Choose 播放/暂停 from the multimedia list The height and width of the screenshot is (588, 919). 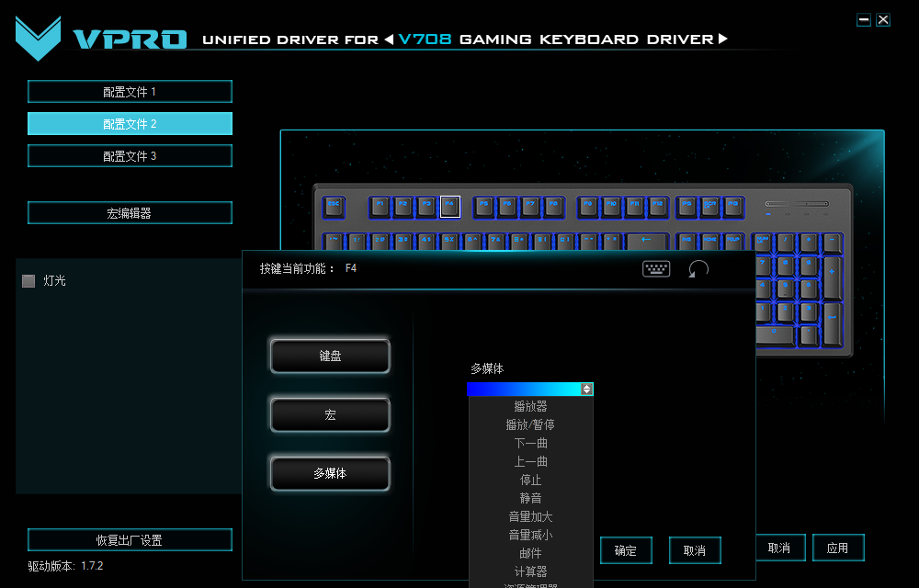tap(530, 424)
